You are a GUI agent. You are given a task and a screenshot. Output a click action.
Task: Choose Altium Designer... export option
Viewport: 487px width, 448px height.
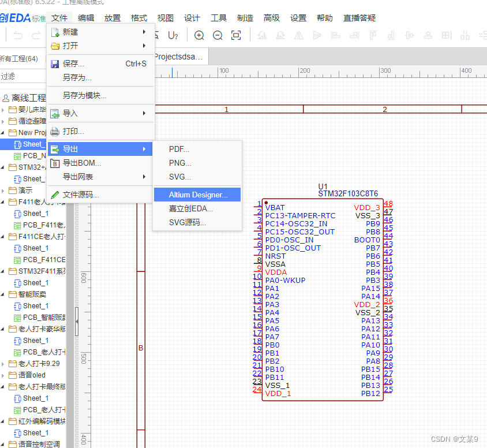click(197, 195)
